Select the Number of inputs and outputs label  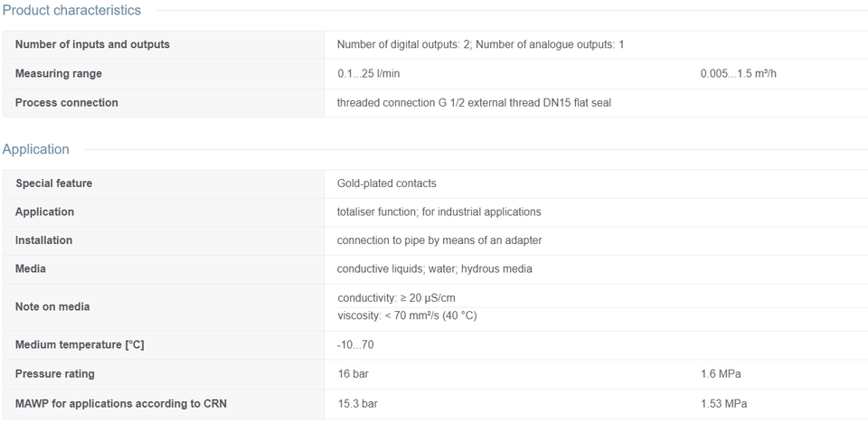pos(92,44)
